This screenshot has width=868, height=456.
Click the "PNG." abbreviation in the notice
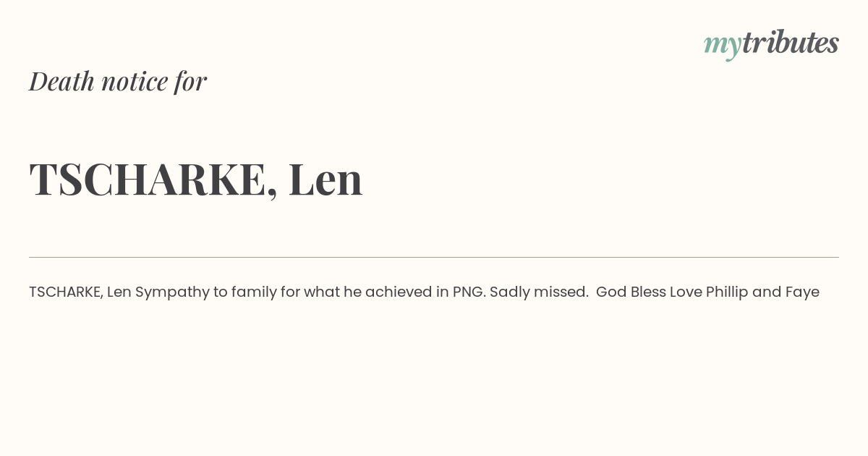click(x=469, y=292)
